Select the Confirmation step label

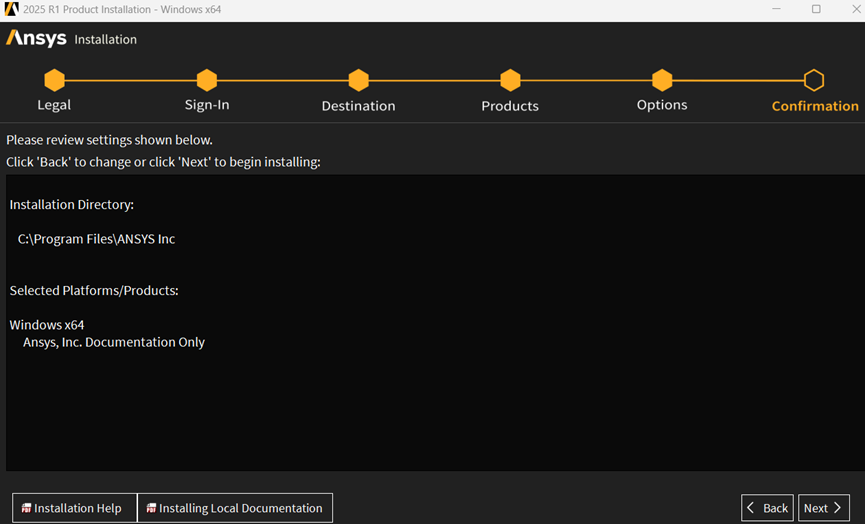point(815,106)
